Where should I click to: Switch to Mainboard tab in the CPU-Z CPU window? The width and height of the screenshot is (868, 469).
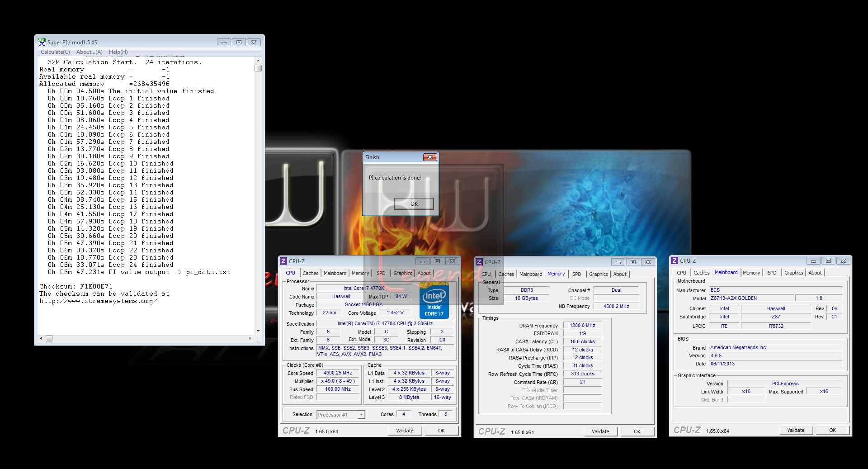coord(335,273)
